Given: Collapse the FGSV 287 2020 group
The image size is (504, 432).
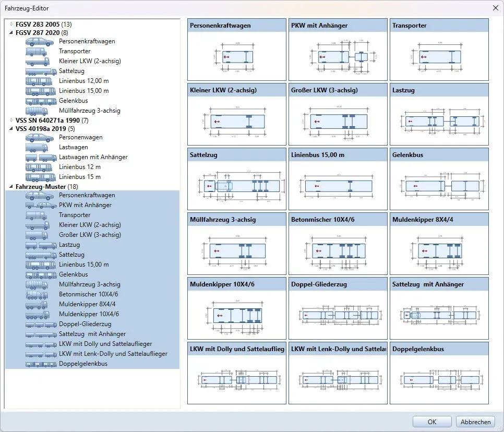Looking at the screenshot, I should tap(12, 32).
